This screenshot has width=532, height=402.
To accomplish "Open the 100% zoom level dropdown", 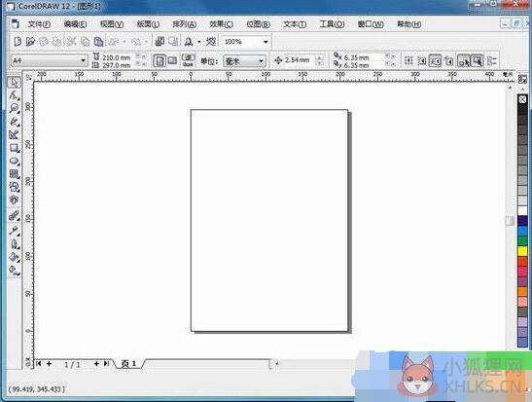I will click(x=266, y=42).
